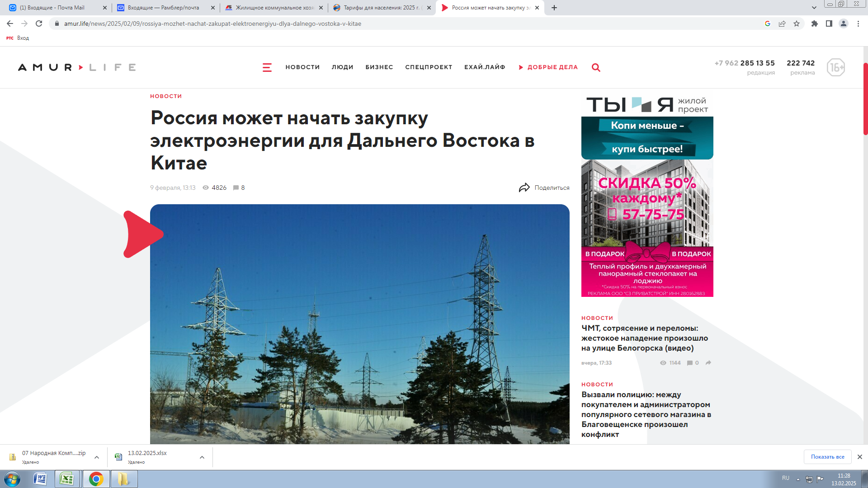Expand options for 13.02.2025.xlsx download

click(x=202, y=457)
